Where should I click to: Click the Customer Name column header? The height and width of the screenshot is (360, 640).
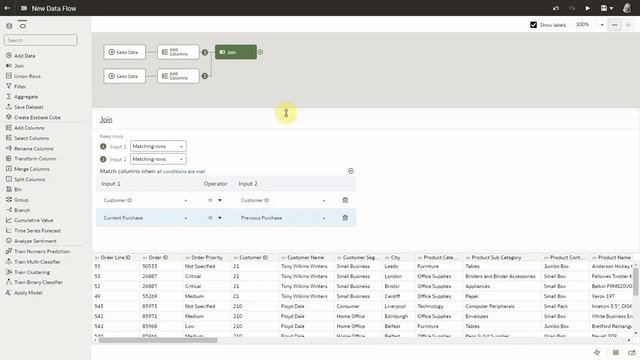point(306,258)
